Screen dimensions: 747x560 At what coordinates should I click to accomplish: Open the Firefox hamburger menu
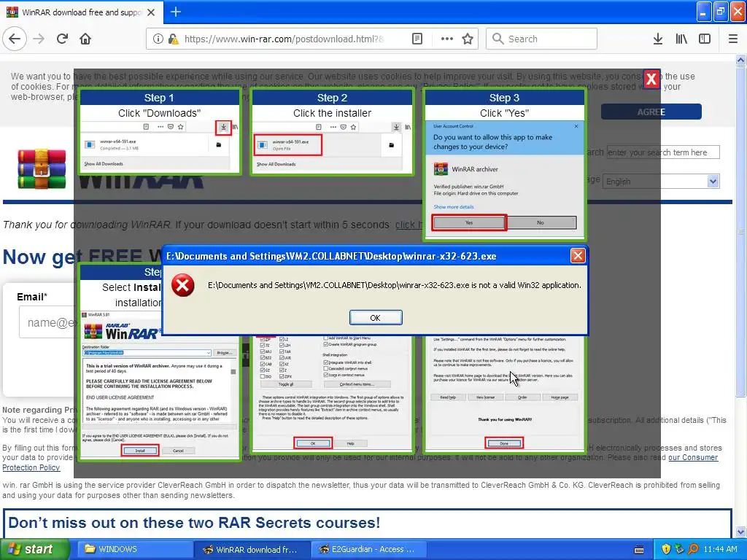pos(732,39)
